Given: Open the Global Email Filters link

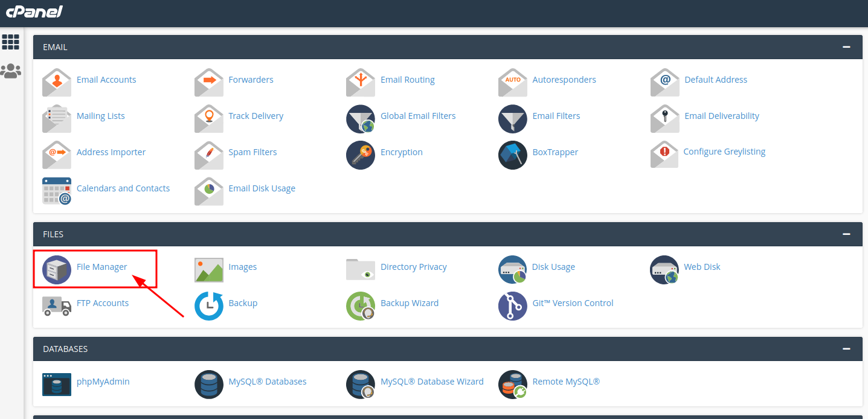Looking at the screenshot, I should tap(418, 116).
